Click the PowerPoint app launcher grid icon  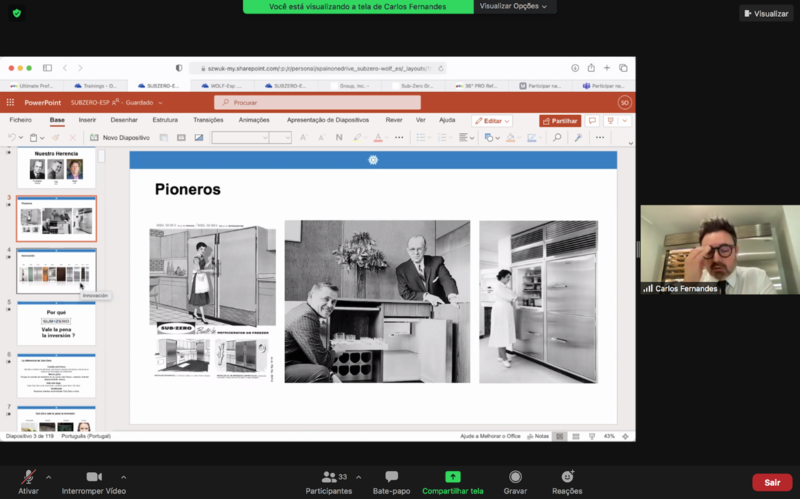coord(10,103)
